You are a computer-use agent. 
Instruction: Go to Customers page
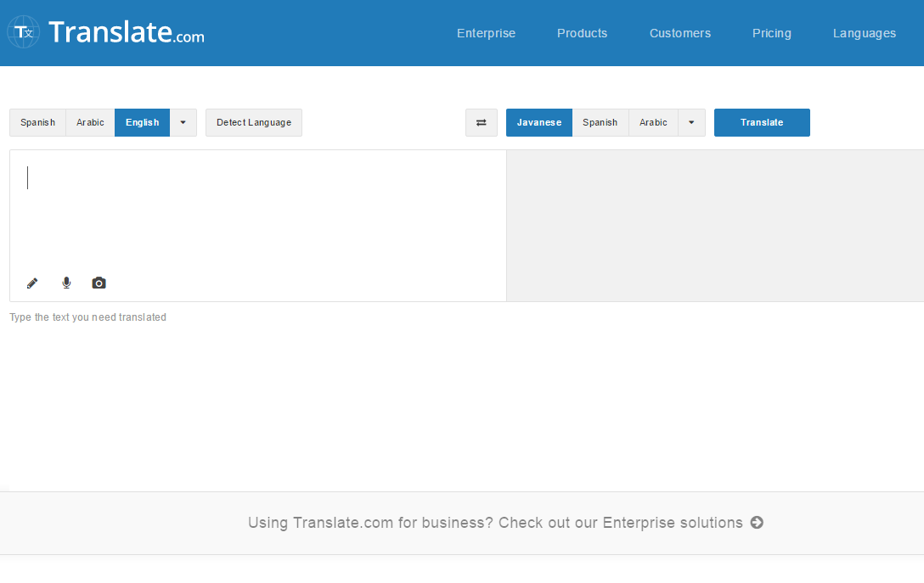(680, 33)
